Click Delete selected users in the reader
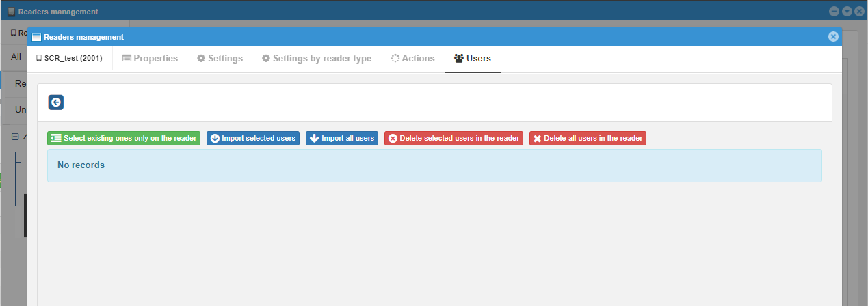 tap(453, 138)
